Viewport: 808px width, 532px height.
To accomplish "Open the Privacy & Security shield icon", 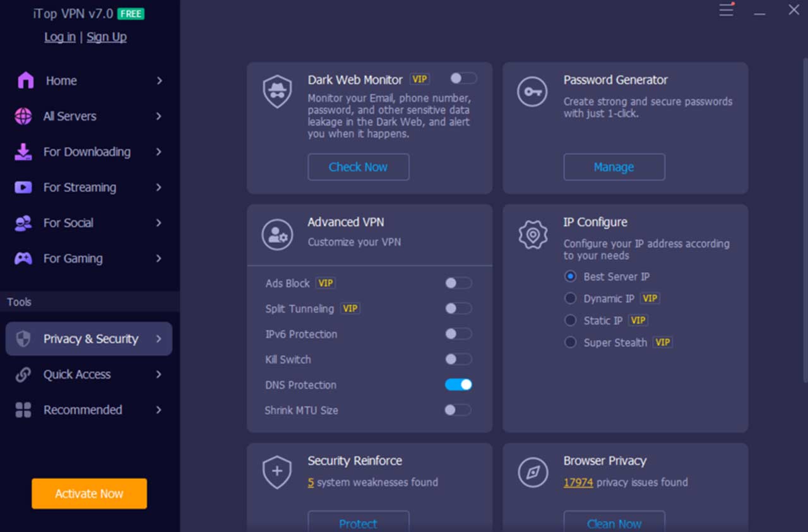I will click(x=22, y=339).
